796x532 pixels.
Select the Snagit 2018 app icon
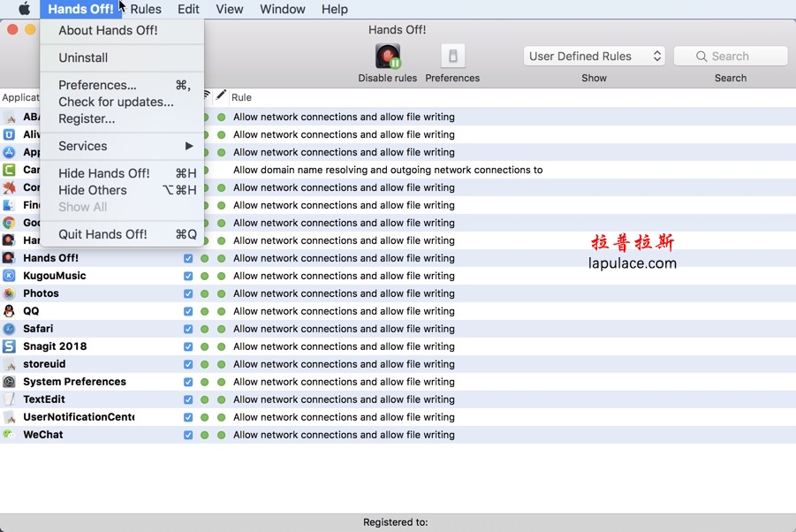click(x=9, y=346)
